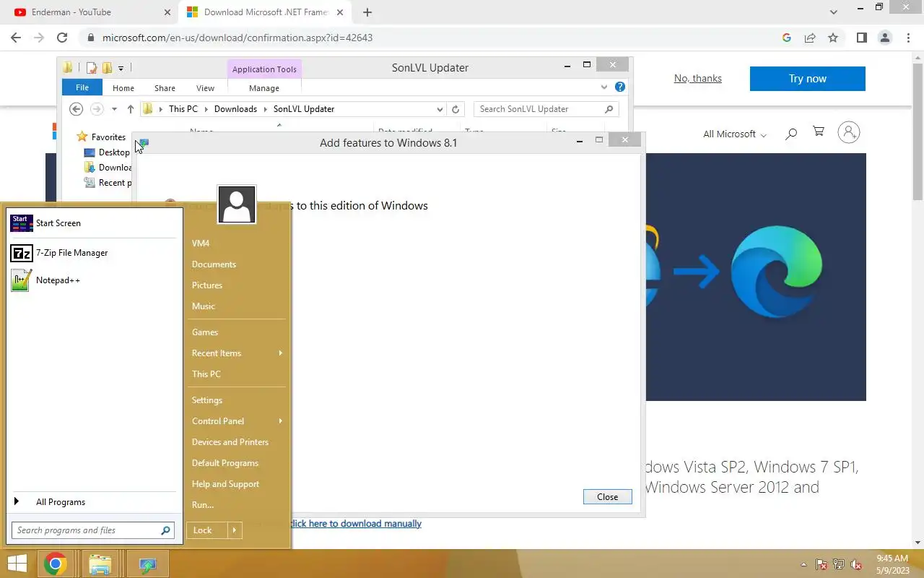Click the muted volume tray icon
The height and width of the screenshot is (578, 924).
click(x=856, y=565)
